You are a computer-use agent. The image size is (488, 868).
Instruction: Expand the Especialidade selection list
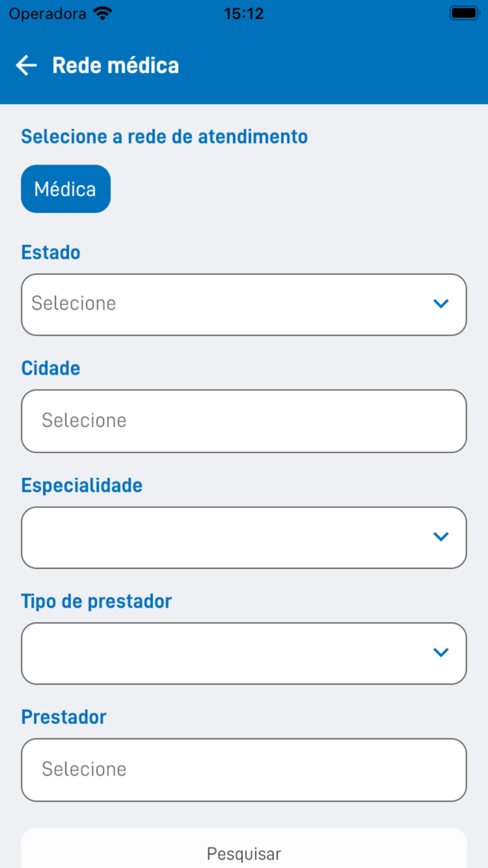tap(244, 537)
